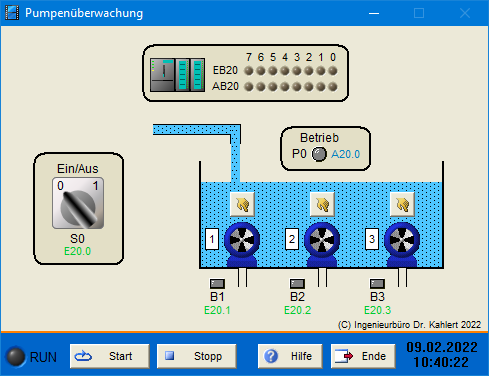Image resolution: width=489 pixels, height=376 pixels.
Task: Click the Start button
Action: (x=110, y=356)
